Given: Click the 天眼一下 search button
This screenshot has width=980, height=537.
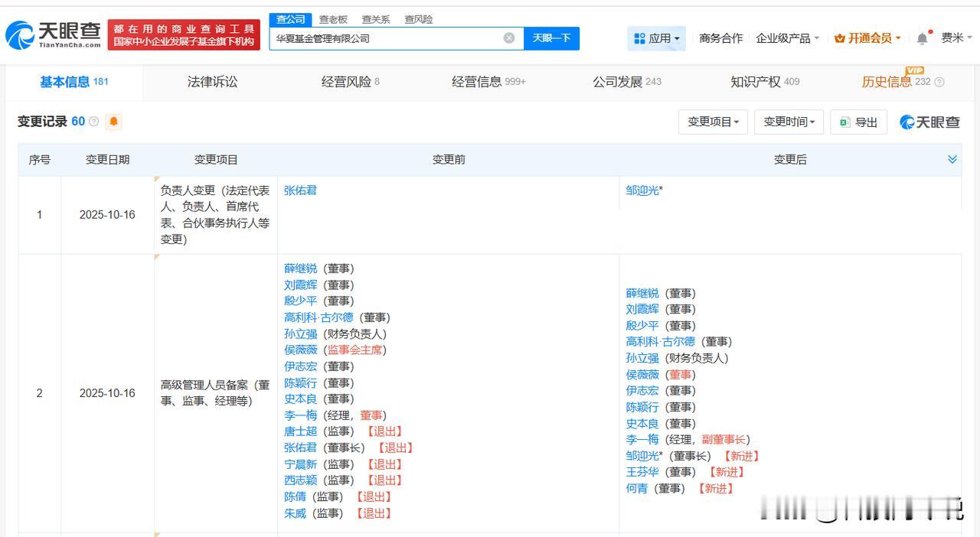Looking at the screenshot, I should pyautogui.click(x=551, y=38).
